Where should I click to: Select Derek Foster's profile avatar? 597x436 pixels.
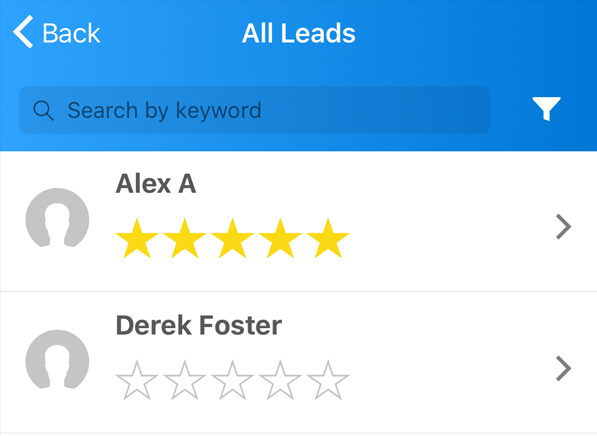tap(57, 360)
